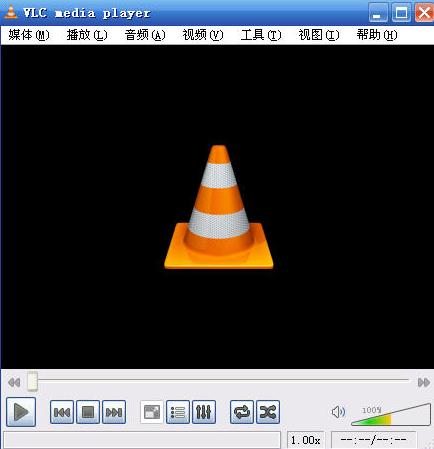Click the VLC cone icon in title bar
The image size is (434, 449).
(x=11, y=12)
